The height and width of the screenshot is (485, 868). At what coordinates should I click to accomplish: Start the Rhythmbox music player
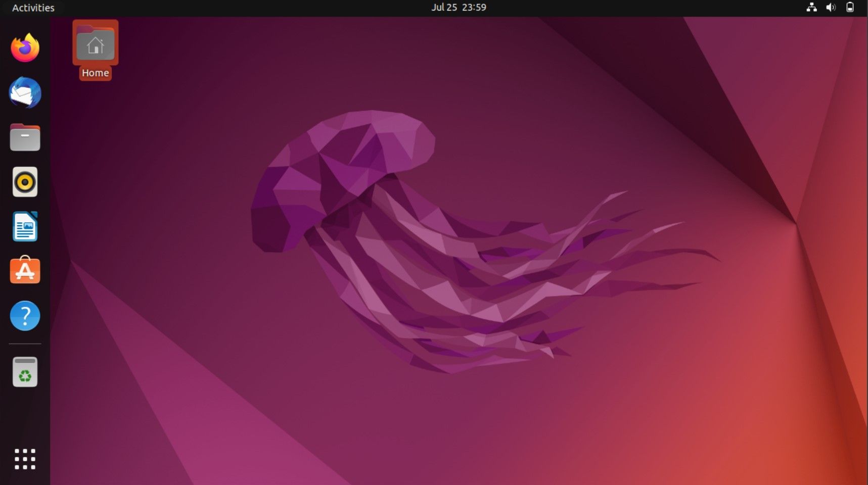tap(24, 182)
